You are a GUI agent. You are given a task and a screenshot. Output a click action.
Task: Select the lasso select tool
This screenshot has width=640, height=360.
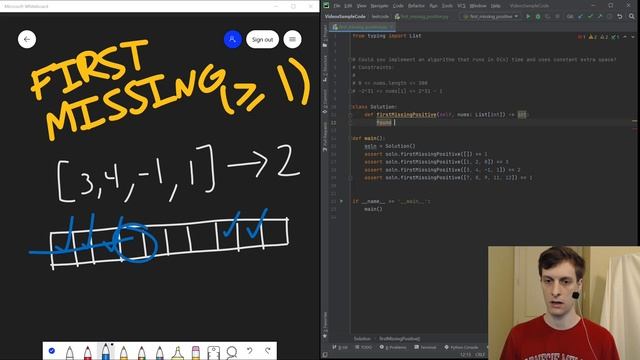tap(231, 352)
